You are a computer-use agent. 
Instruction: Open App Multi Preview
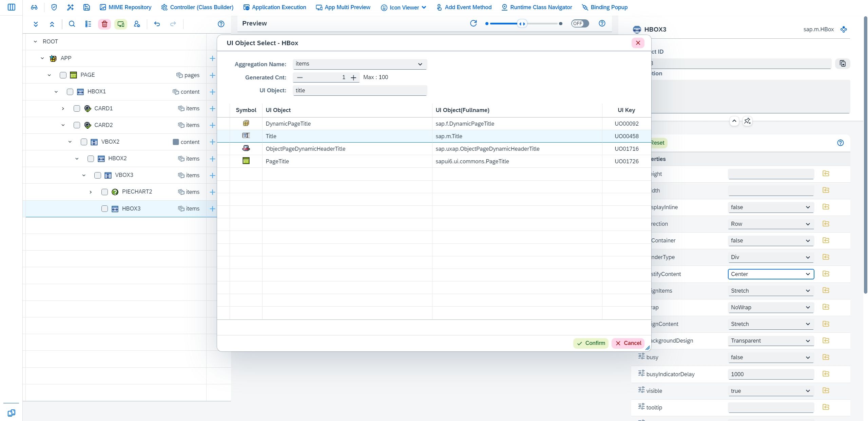[x=343, y=7]
